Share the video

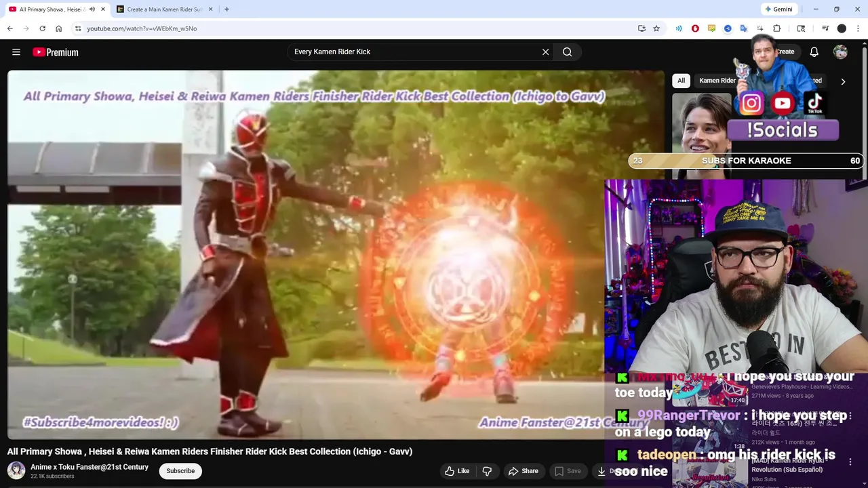click(x=524, y=471)
